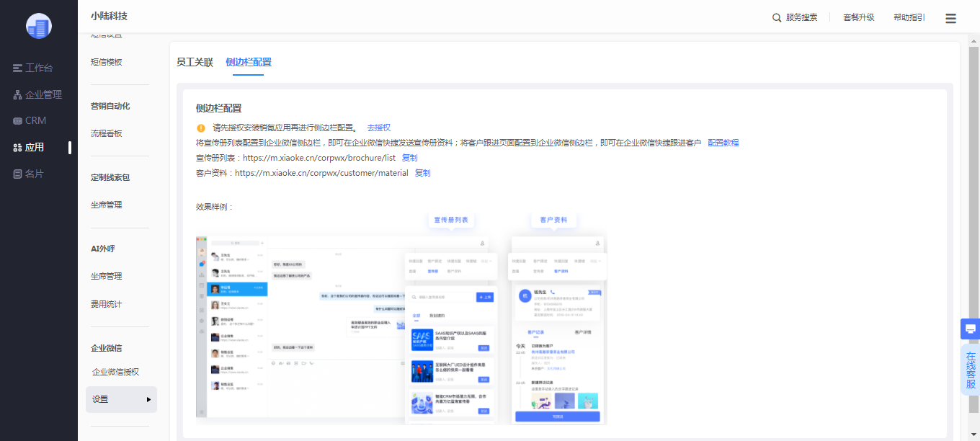980x441 pixels.
Task: Click the 客户资料 sample label
Action: tap(553, 220)
